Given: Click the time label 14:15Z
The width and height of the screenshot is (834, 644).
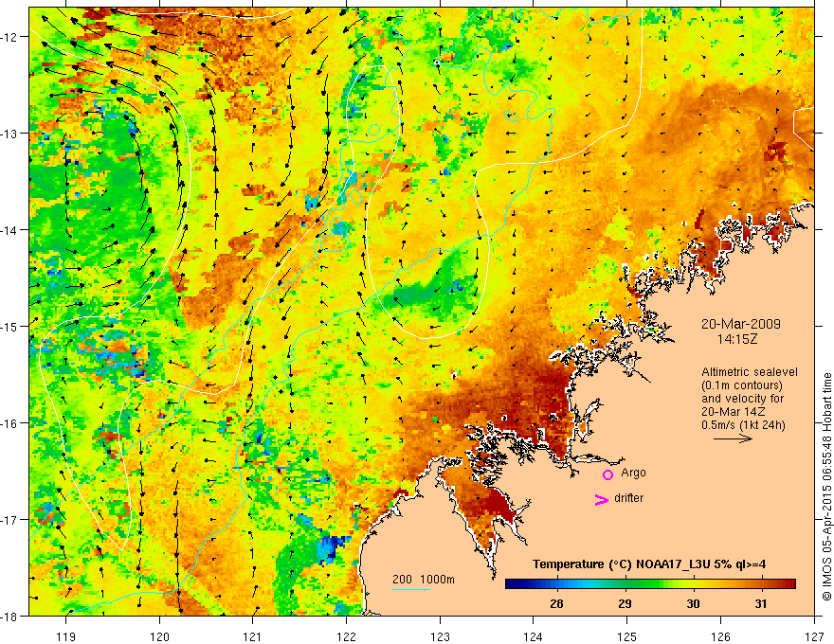Looking at the screenshot, I should 737,339.
